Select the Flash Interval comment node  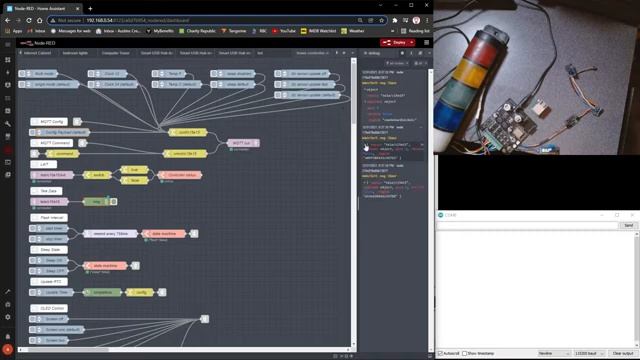coord(49,218)
